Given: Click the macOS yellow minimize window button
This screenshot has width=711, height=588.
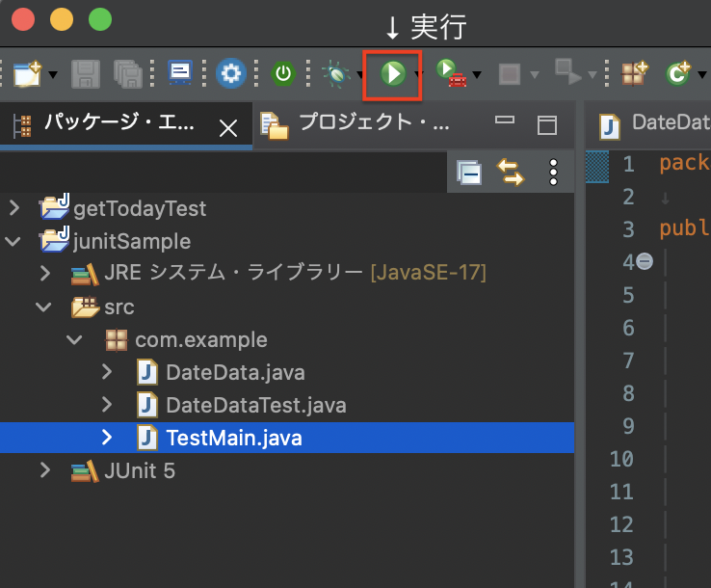Looking at the screenshot, I should [x=62, y=19].
